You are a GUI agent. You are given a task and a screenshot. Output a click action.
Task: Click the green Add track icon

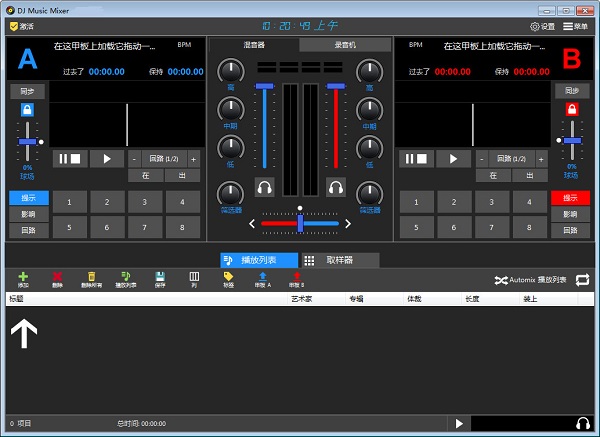pyautogui.click(x=23, y=277)
